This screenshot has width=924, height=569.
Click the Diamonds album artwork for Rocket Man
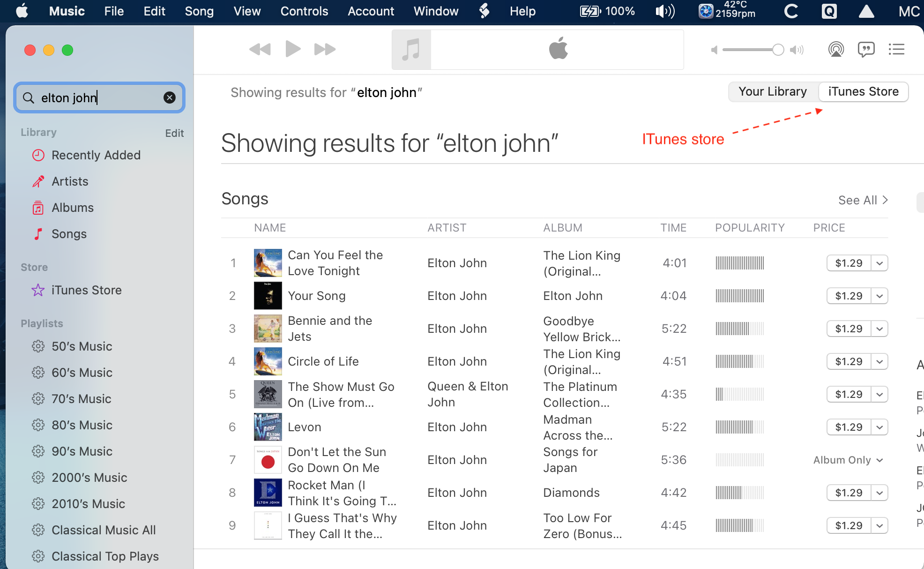[268, 493]
